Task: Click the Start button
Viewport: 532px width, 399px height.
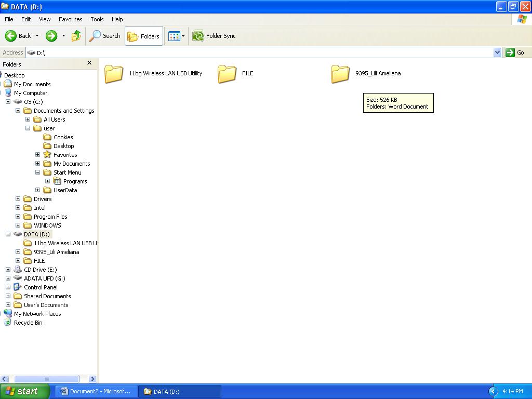Action: (x=24, y=391)
